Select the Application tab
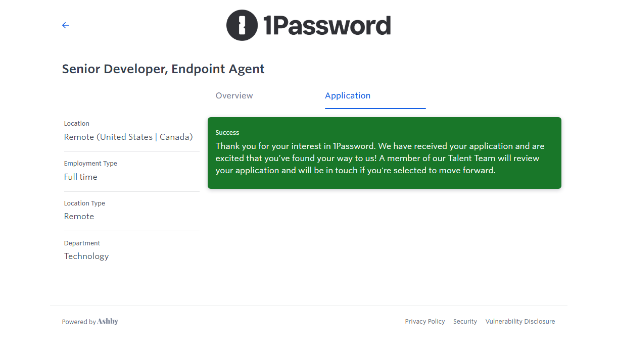Screen dimensions: 617x364 coord(348,96)
